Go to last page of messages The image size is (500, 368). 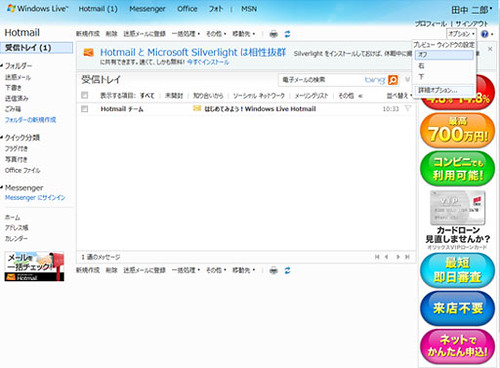(407, 257)
